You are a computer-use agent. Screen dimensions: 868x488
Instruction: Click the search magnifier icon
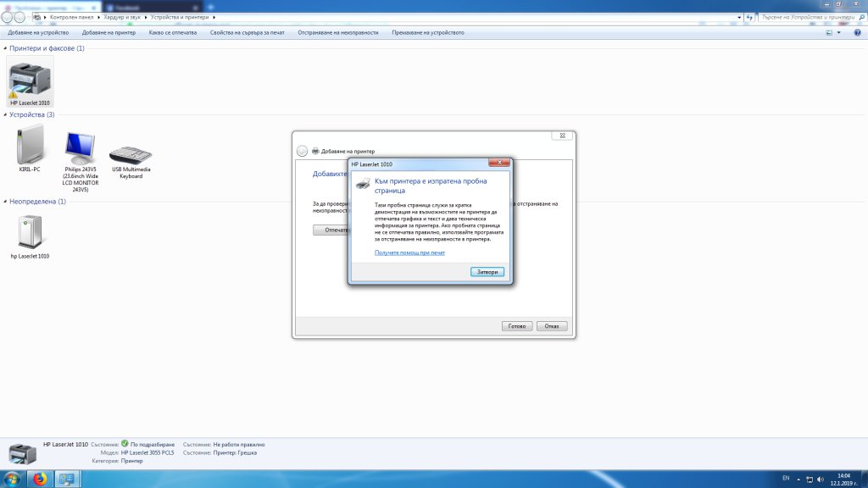[x=861, y=17]
